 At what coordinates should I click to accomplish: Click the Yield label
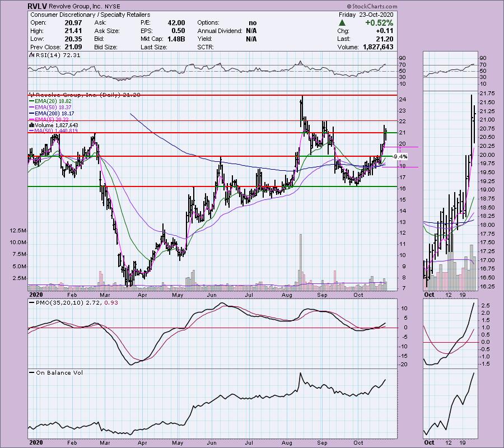tap(204, 39)
